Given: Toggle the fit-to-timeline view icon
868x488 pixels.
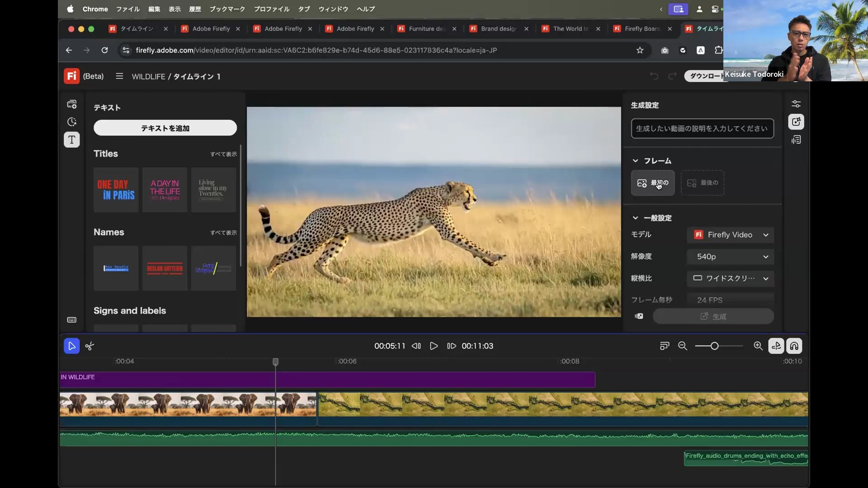Looking at the screenshot, I should [665, 346].
